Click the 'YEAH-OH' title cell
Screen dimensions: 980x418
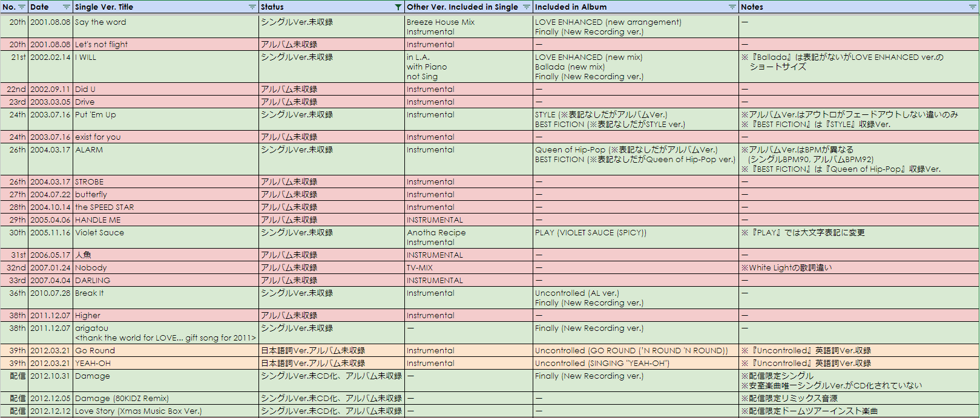(166, 364)
